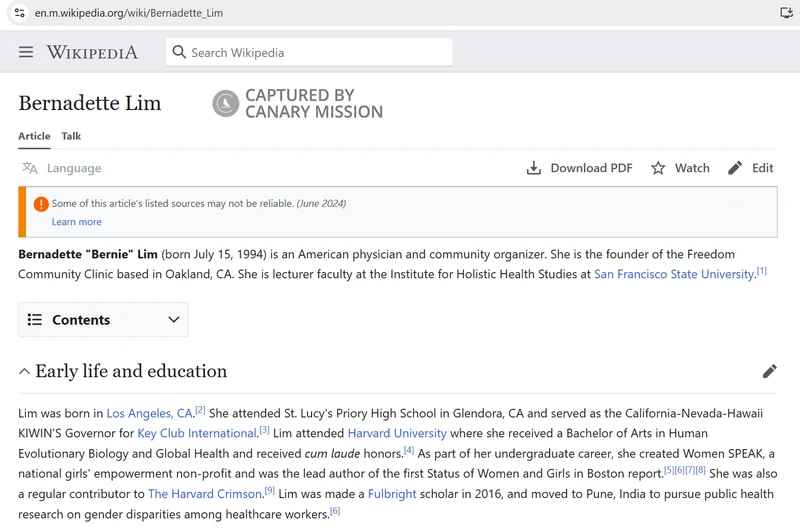The width and height of the screenshot is (800, 529).
Task: Click the Wikipedia wordmark logo
Action: click(92, 52)
